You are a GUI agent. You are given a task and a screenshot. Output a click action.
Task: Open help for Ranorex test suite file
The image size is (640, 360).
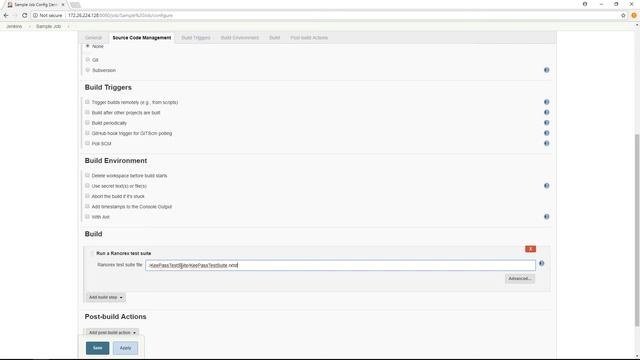coord(541,264)
